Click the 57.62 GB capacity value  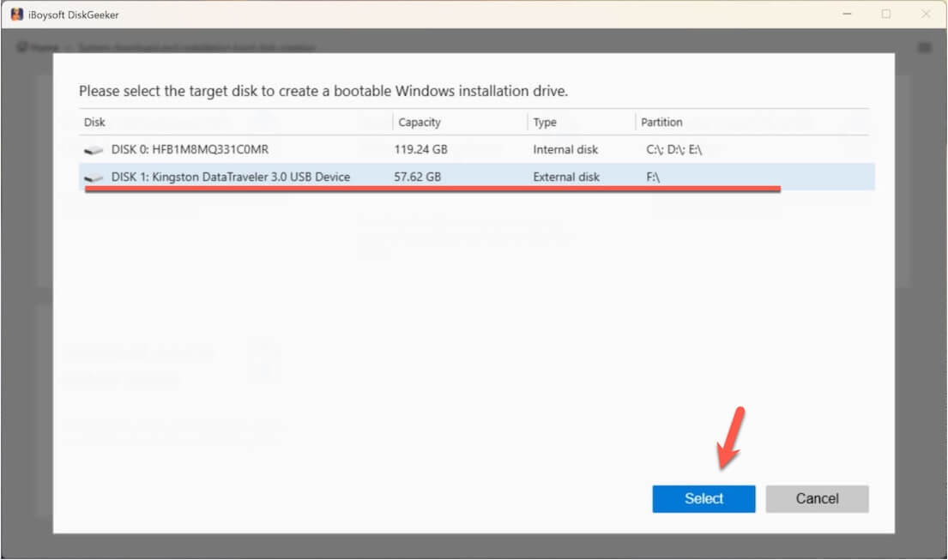(x=417, y=177)
